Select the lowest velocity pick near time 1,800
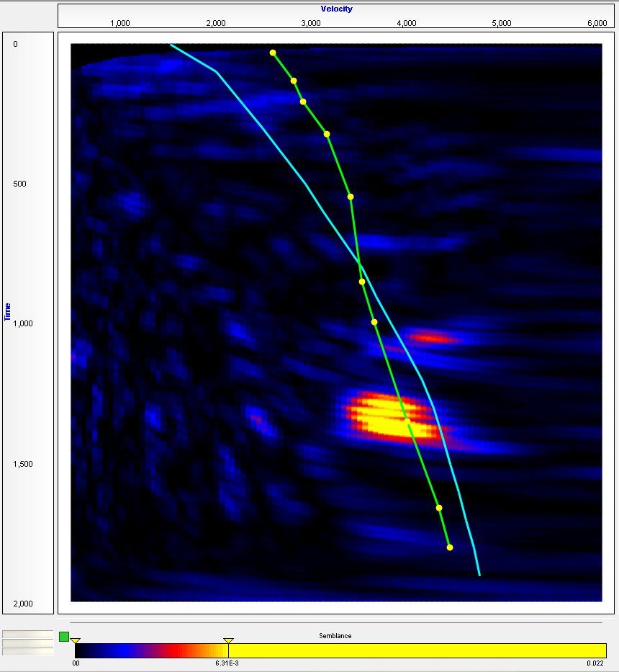Image resolution: width=619 pixels, height=672 pixels. [450, 547]
